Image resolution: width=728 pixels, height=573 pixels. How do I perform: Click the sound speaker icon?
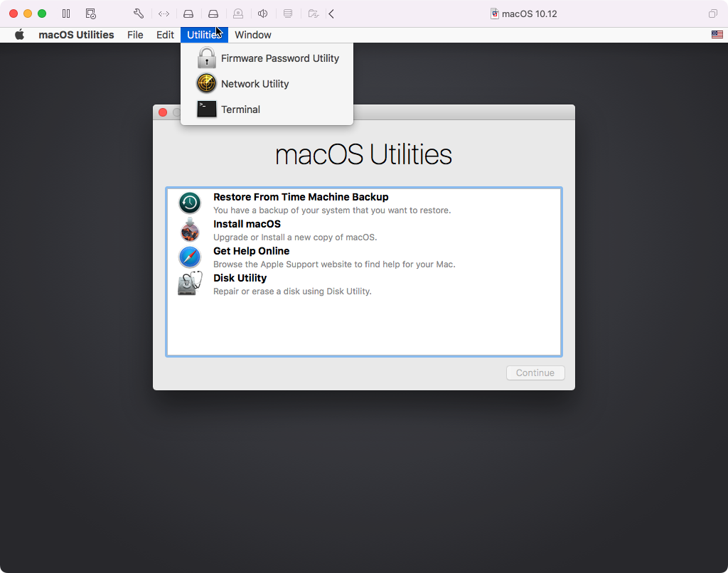coord(263,14)
